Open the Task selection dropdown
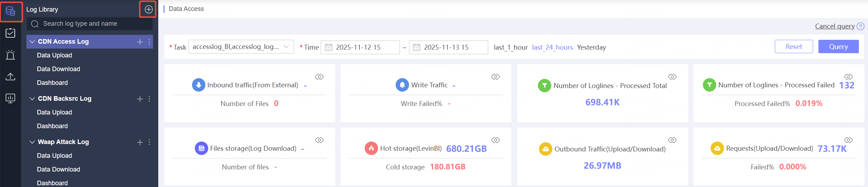Image resolution: width=868 pixels, height=187 pixels. pos(241,47)
